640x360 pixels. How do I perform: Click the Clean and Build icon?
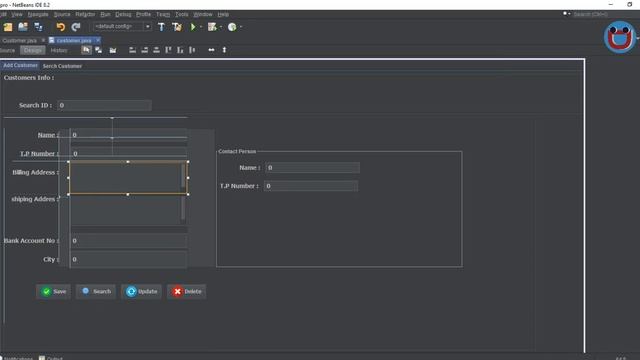(x=177, y=27)
